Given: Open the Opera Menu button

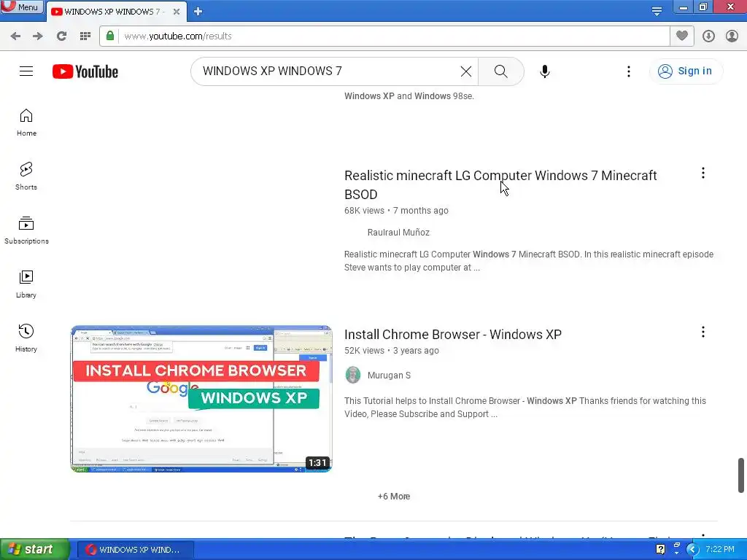Looking at the screenshot, I should (22, 7).
